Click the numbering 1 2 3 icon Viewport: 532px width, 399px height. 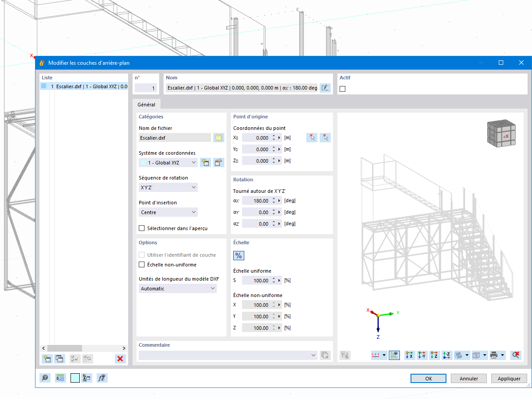[376, 355]
